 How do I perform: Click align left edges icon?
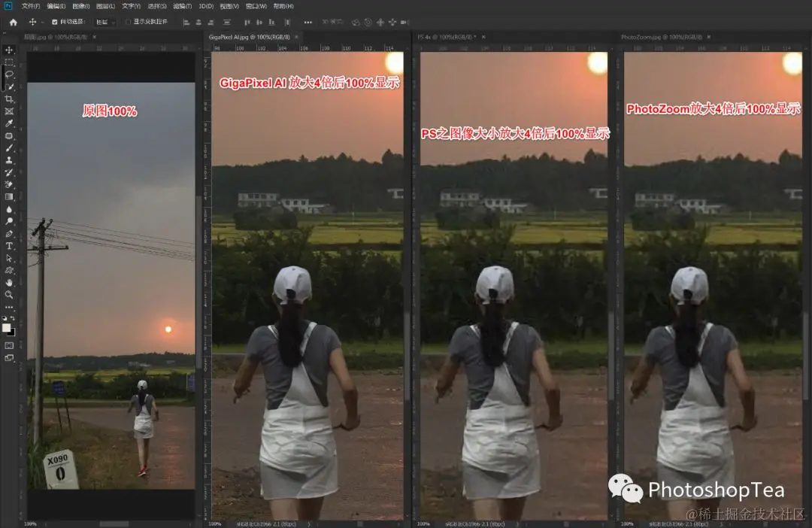186,23
